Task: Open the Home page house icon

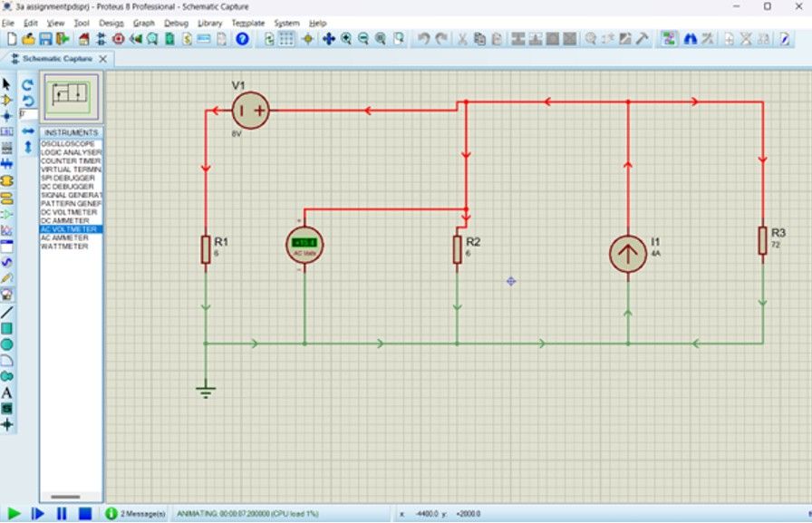Action: [84, 39]
